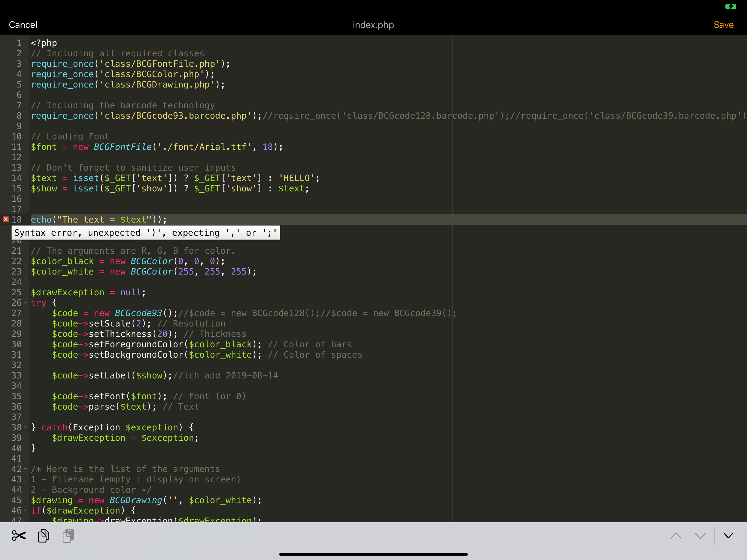The height and width of the screenshot is (560, 747).
Task: Tap the paste clipboard icon
Action: (68, 535)
